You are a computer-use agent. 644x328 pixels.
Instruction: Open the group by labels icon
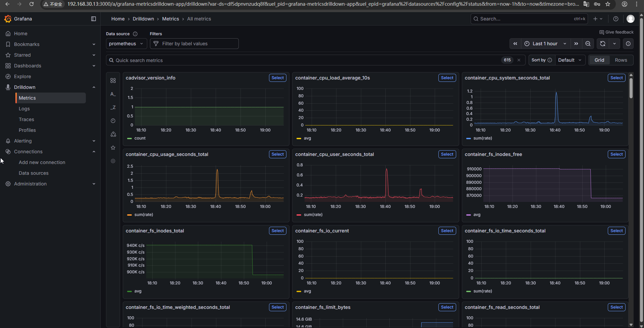pyautogui.click(x=113, y=134)
